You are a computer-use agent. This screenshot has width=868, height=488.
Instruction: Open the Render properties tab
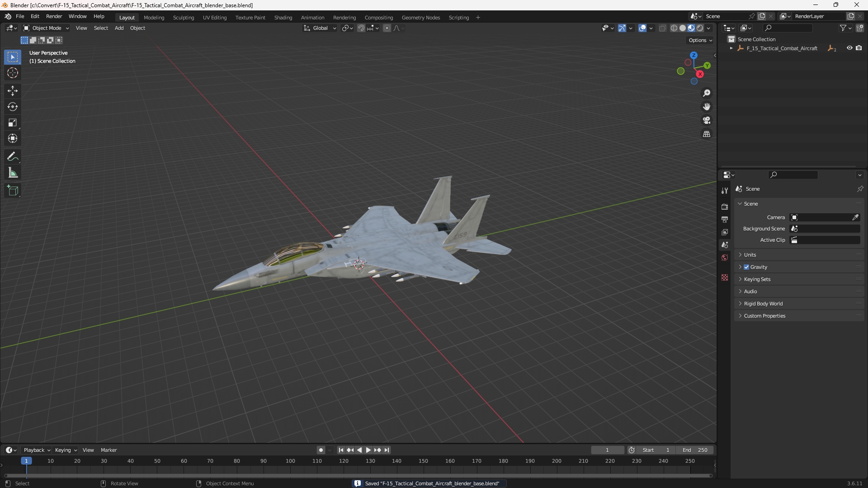coord(725,206)
